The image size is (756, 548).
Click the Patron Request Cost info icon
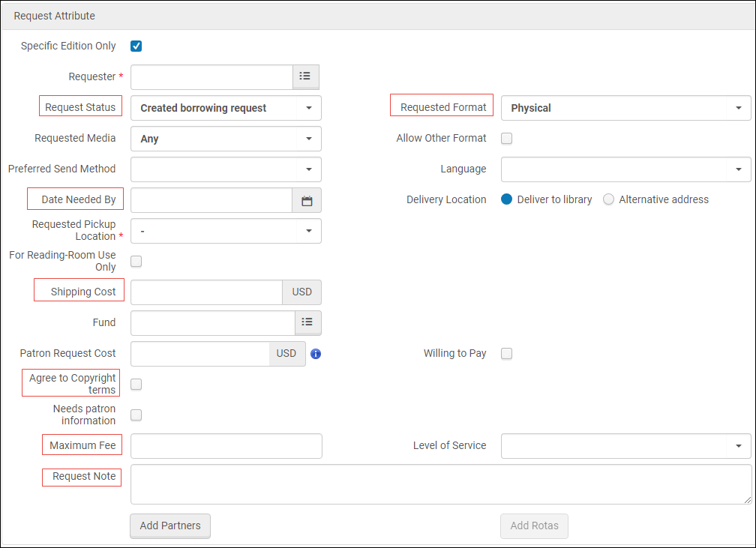click(x=316, y=354)
